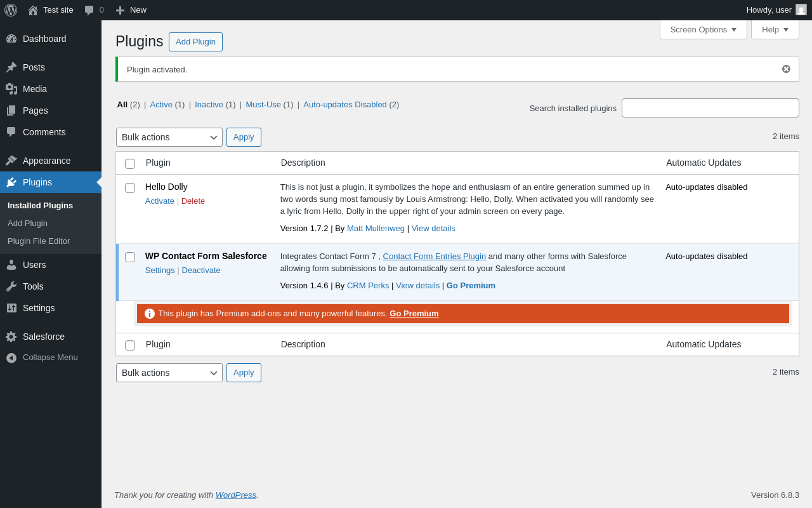Click the Salesforce gear icon

(x=11, y=337)
